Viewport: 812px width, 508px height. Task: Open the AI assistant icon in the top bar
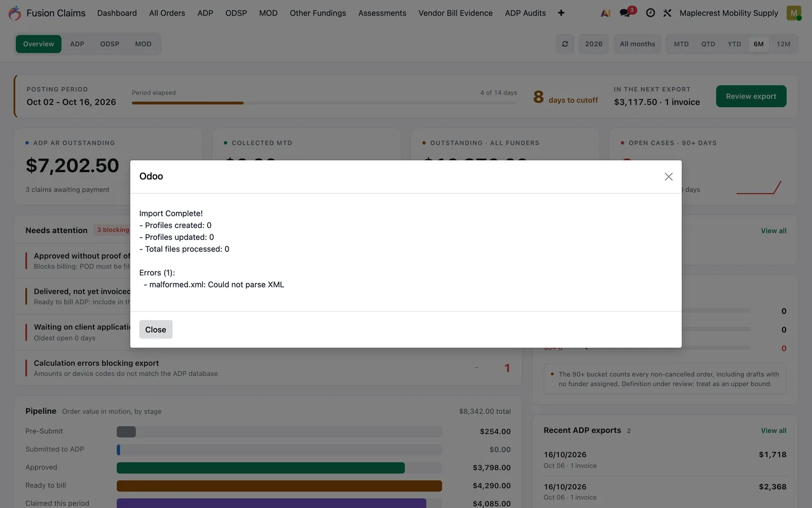coord(606,13)
